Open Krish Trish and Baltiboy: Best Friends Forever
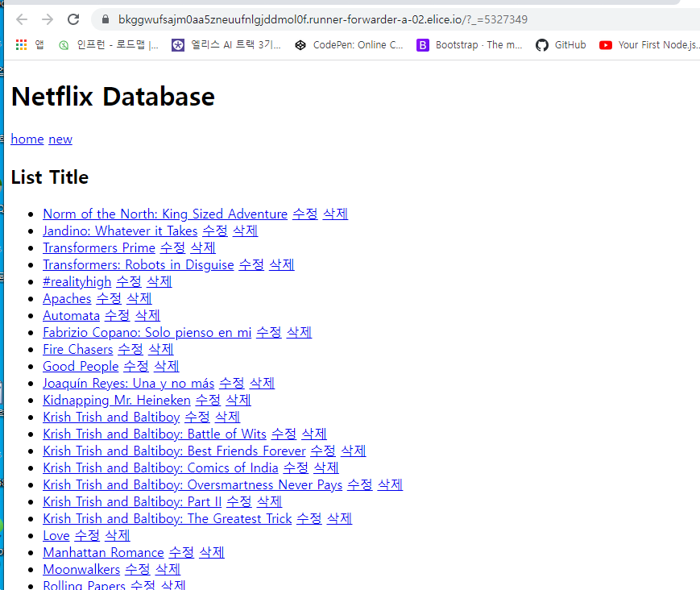This screenshot has width=700, height=590. [175, 451]
